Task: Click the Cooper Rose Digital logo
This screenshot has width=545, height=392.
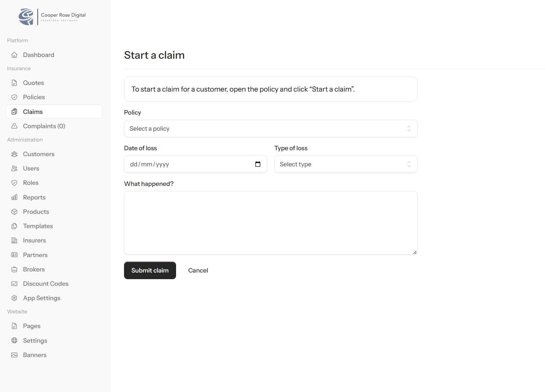Action: [52, 17]
